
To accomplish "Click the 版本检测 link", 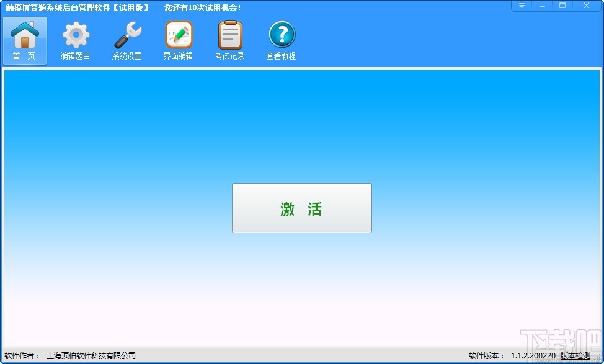I will [x=575, y=356].
